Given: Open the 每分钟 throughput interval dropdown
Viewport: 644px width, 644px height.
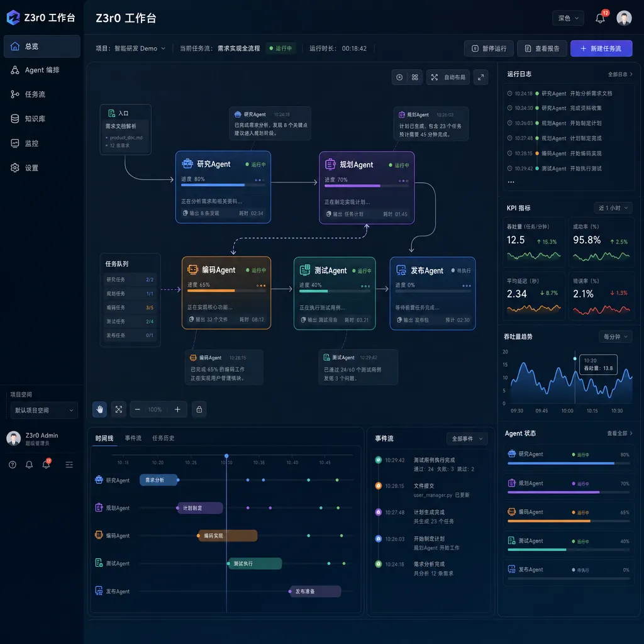Looking at the screenshot, I should (615, 337).
